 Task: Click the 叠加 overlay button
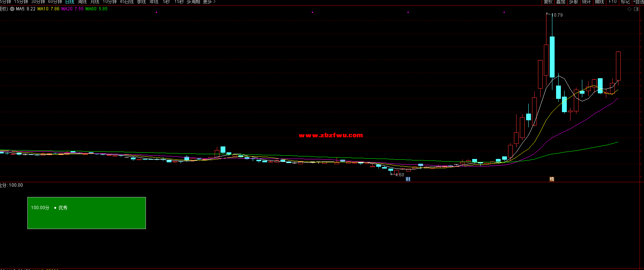(561, 2)
